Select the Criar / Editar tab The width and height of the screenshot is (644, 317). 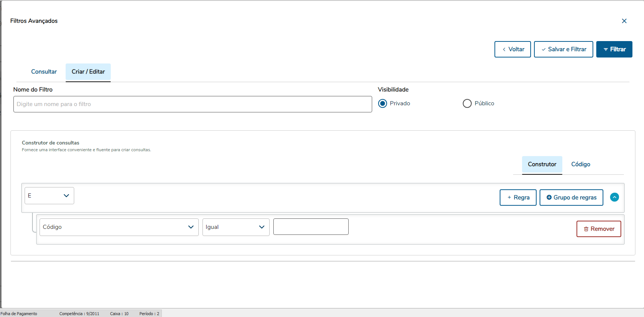88,72
